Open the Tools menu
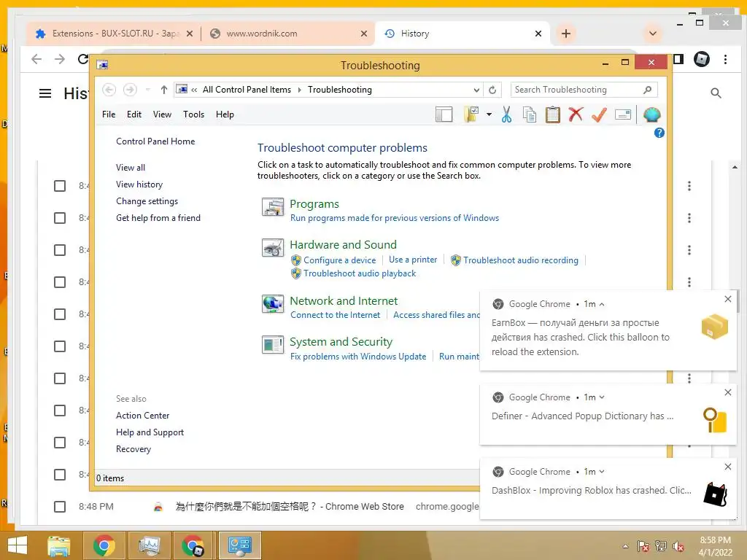747x560 pixels. click(193, 114)
